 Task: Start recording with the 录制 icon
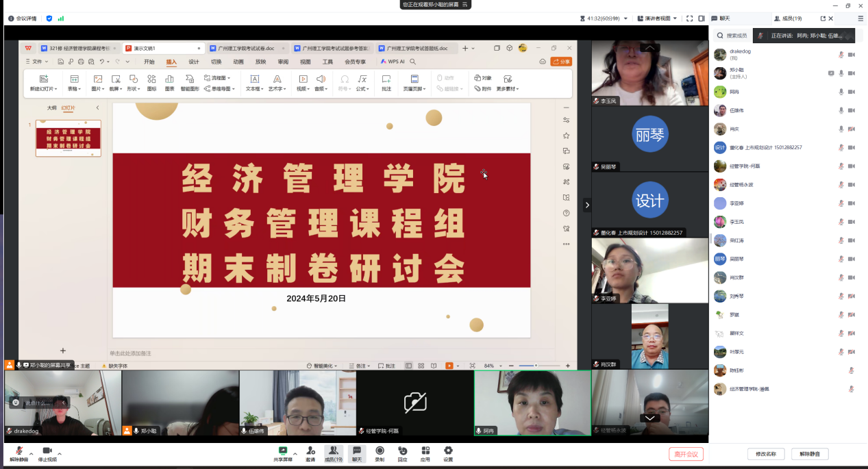(x=380, y=451)
